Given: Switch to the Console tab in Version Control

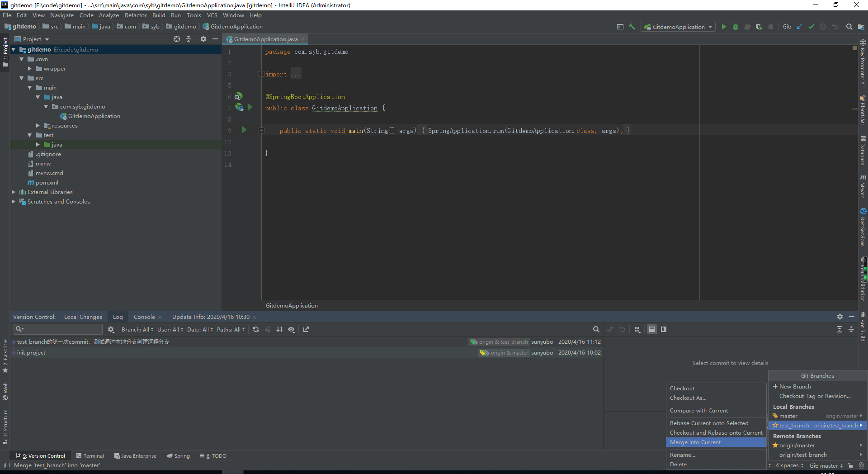Looking at the screenshot, I should coord(144,317).
